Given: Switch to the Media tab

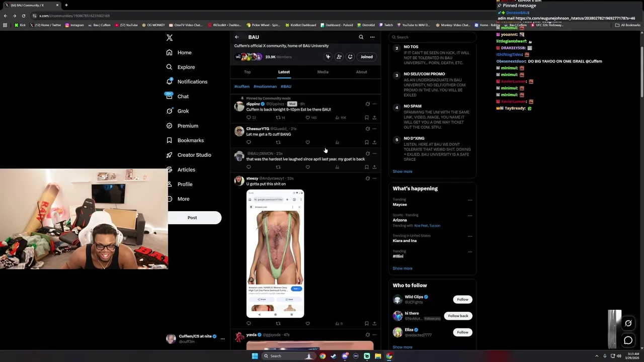Looking at the screenshot, I should pos(323,72).
